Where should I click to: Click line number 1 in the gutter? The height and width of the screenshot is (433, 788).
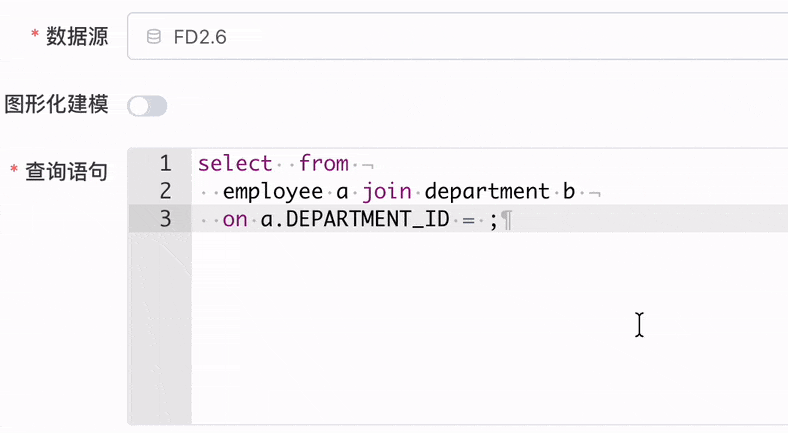pos(165,163)
